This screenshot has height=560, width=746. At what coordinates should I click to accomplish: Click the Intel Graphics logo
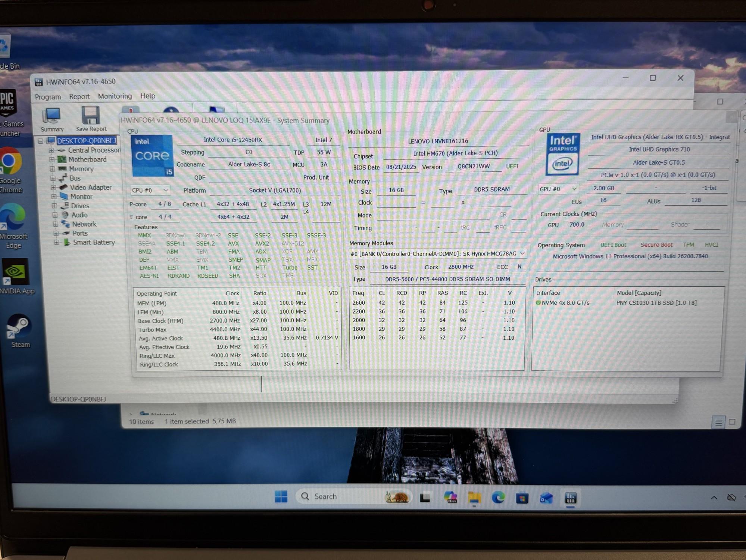coord(562,154)
